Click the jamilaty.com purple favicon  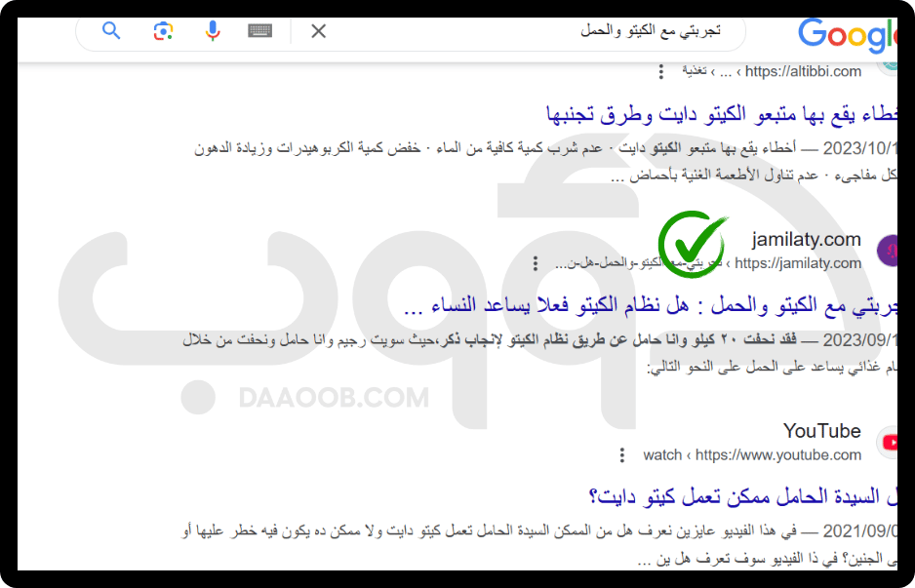point(889,251)
